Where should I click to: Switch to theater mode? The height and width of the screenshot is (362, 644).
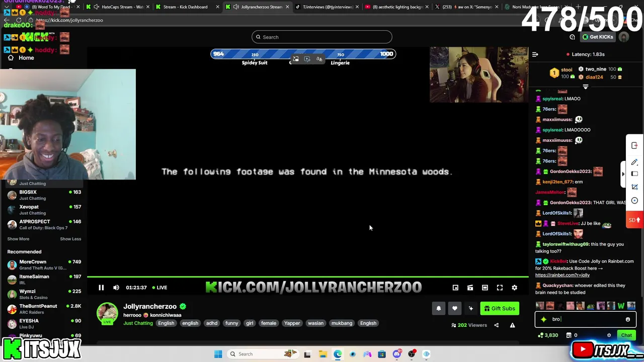coord(485,288)
